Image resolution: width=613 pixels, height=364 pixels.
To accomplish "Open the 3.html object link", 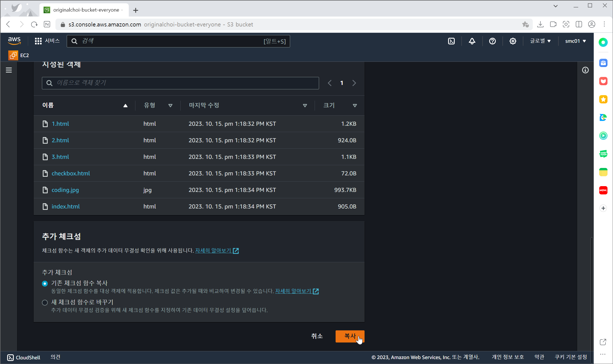I will [x=60, y=157].
